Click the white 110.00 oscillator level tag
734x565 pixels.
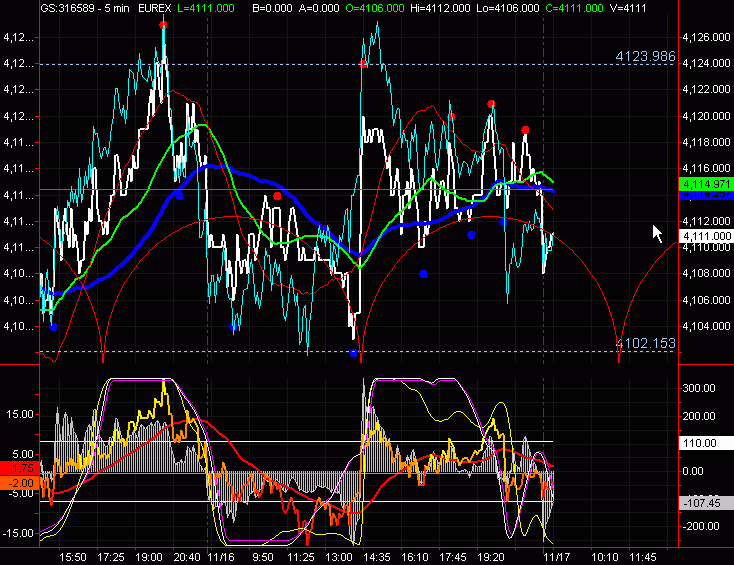pos(705,441)
